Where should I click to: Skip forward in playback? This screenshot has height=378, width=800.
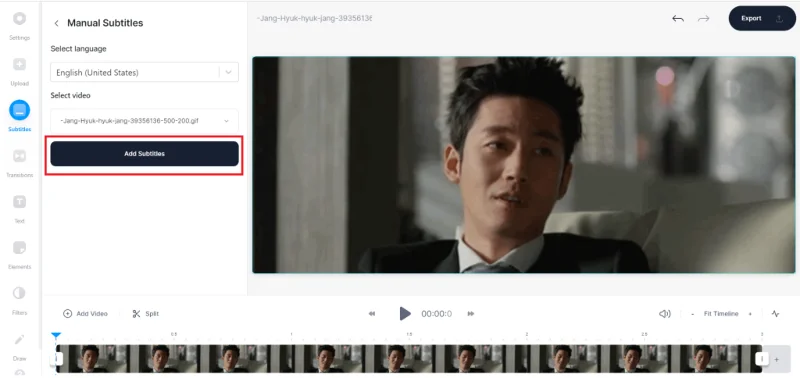tap(471, 314)
